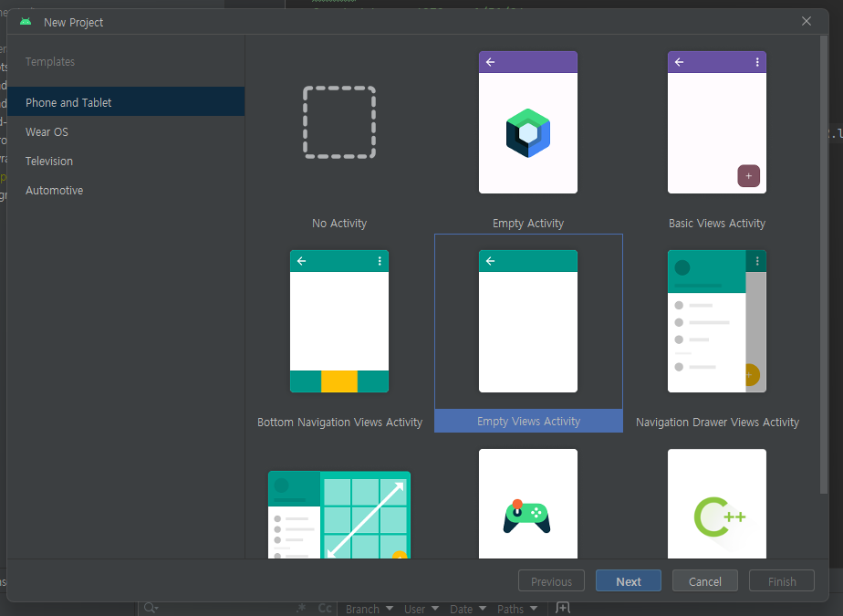Switch to Automotive templates

126,191
